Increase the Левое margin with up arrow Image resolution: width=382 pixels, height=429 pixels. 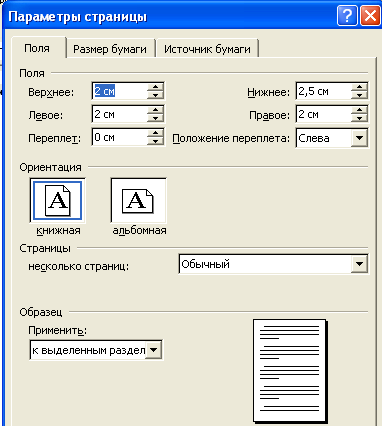click(155, 110)
